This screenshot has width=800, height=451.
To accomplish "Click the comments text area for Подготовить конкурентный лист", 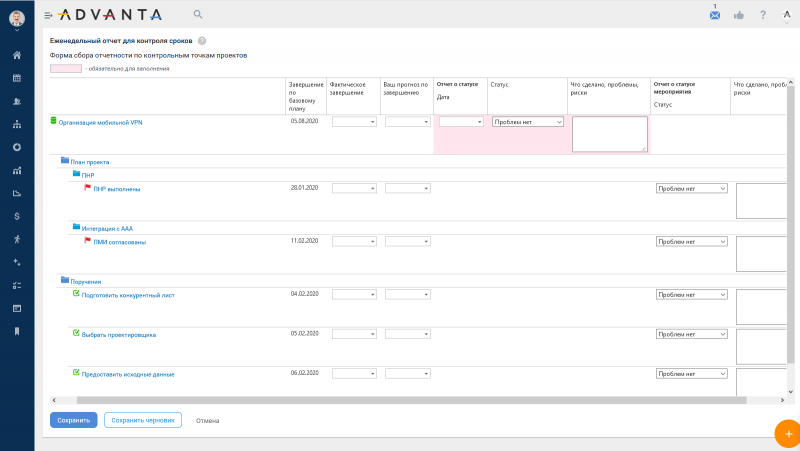I will [x=761, y=307].
